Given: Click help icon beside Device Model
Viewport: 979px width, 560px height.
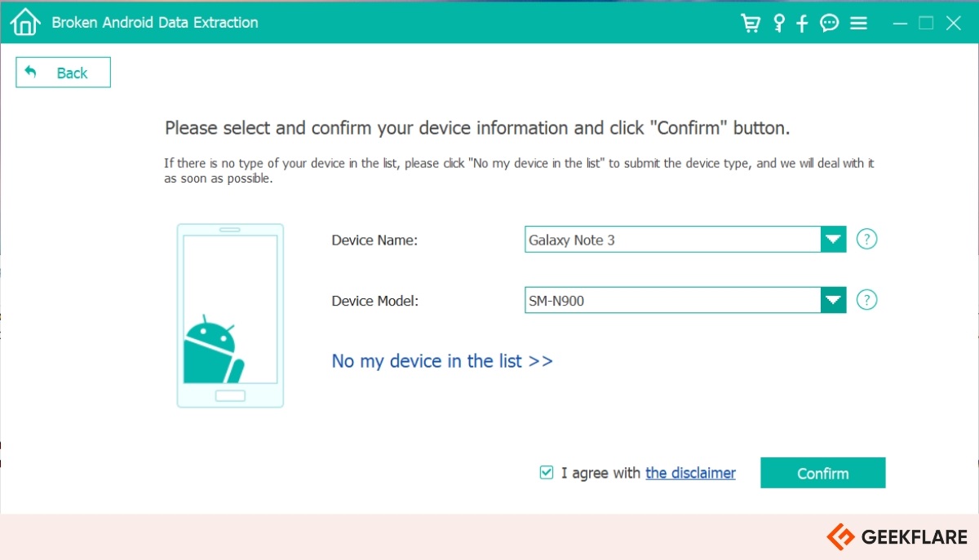Looking at the screenshot, I should point(867,300).
